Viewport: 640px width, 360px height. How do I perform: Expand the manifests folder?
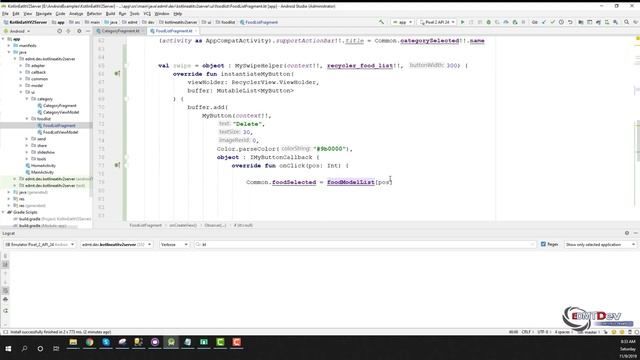pyautogui.click(x=9, y=46)
